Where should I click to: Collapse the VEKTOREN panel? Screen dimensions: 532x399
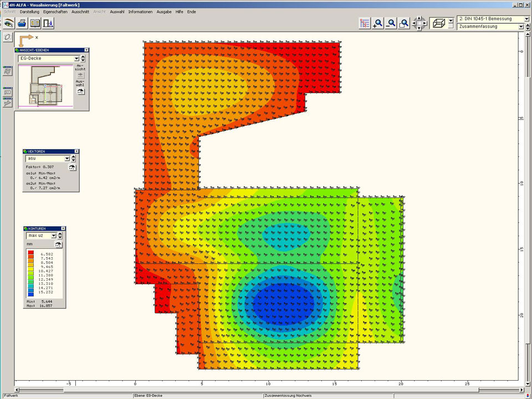pos(76,151)
